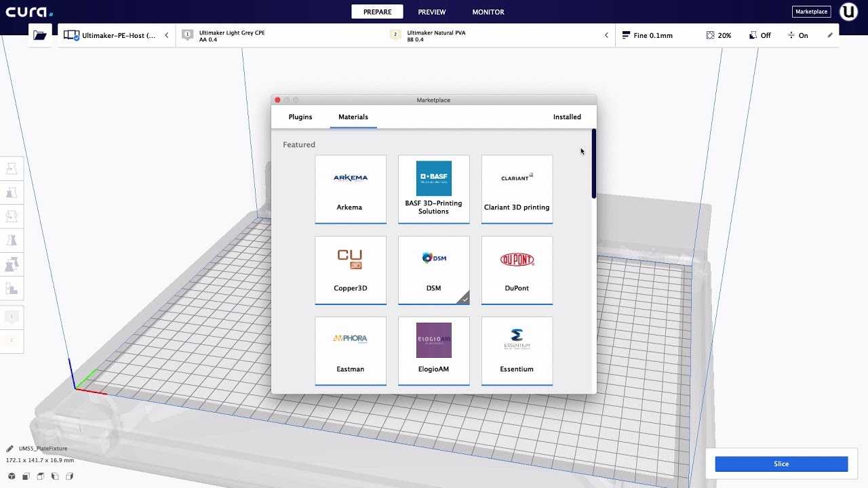The image size is (868, 488).
Task: Switch to the PREPARE stage
Action: [377, 12]
